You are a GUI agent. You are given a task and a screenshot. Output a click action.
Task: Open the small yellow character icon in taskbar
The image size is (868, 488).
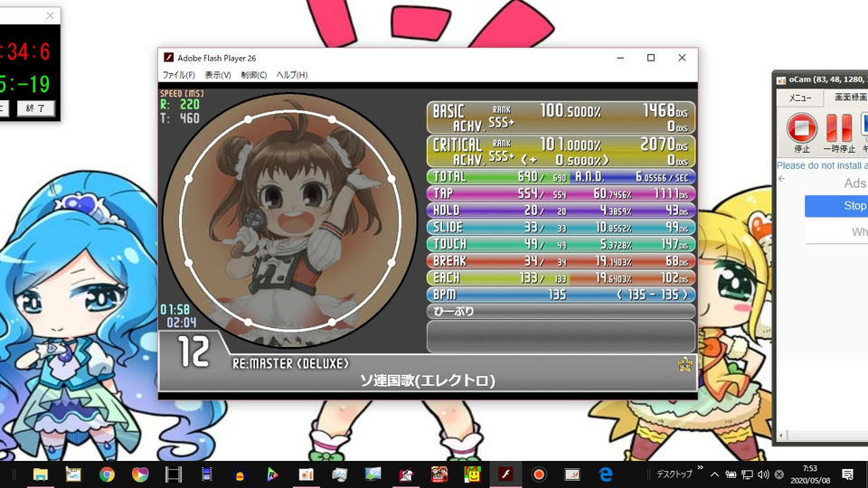pos(240,475)
